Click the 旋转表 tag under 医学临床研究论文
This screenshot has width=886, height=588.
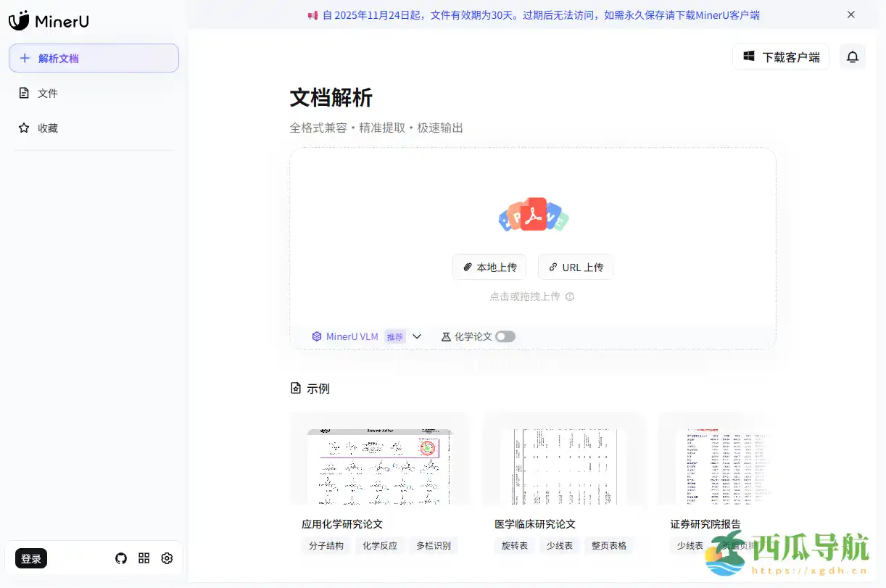pyautogui.click(x=514, y=545)
